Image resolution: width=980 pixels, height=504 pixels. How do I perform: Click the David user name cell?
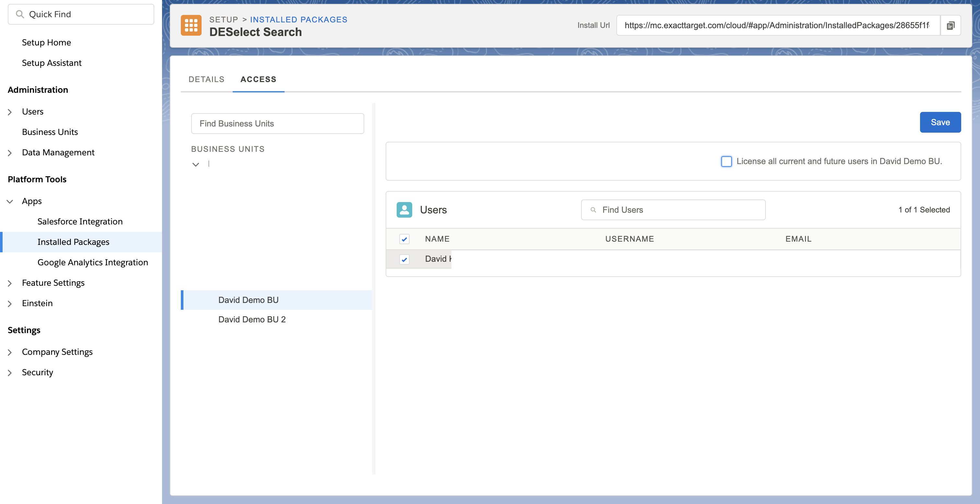pos(438,259)
